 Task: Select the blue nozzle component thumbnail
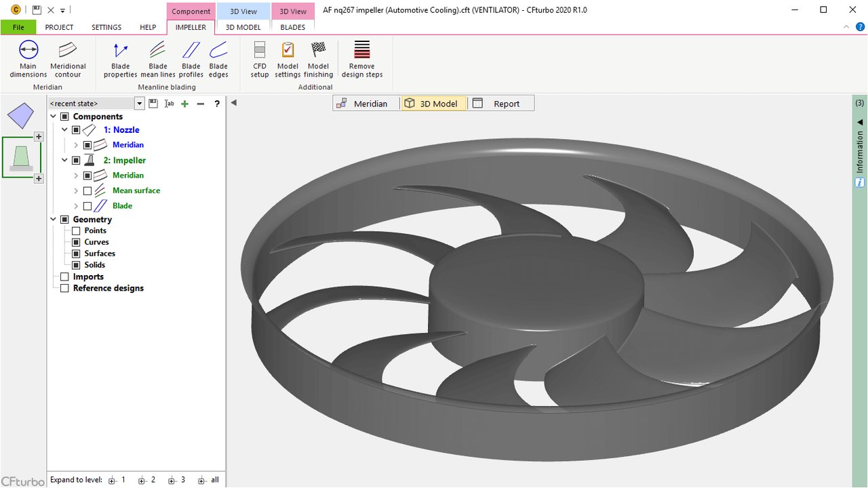tap(21, 115)
